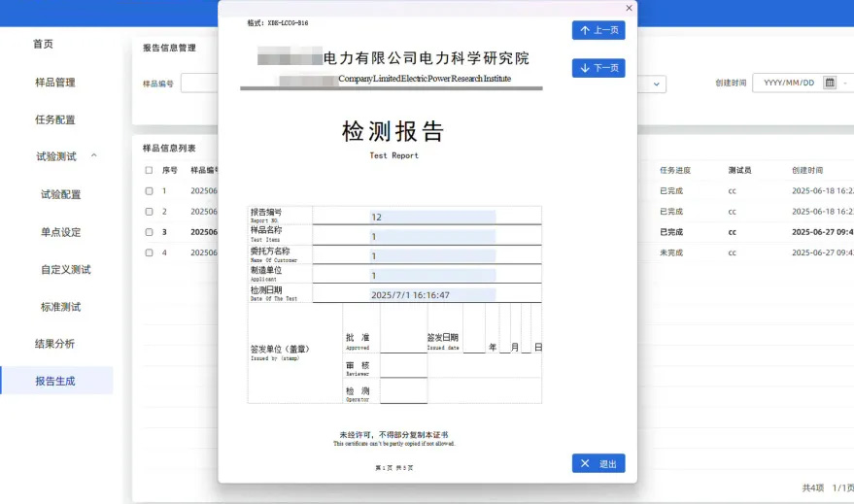This screenshot has height=504, width=854.
Task: Click the 测试员 column header
Action: point(739,170)
